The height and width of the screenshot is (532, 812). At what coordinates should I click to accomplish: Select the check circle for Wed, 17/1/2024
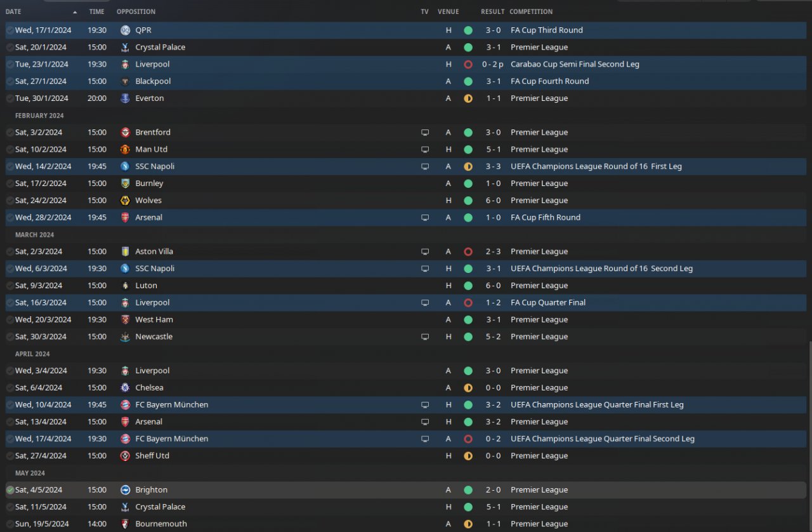10,30
